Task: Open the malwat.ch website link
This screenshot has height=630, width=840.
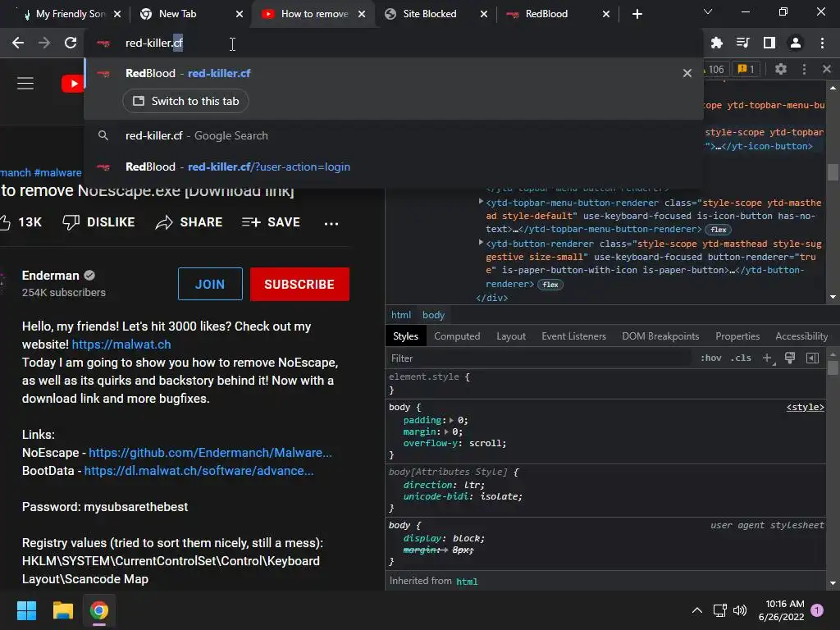Action: pyautogui.click(x=121, y=345)
